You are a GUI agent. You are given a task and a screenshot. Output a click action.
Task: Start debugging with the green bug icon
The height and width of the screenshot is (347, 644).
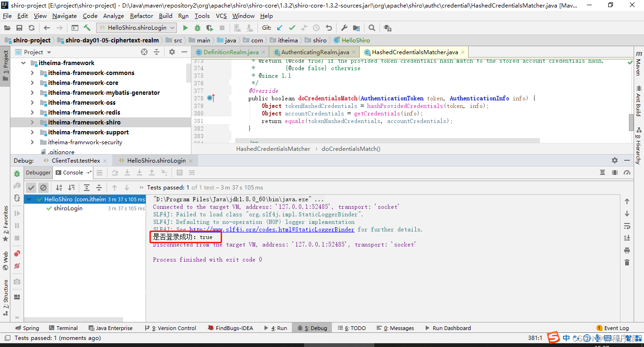coord(198,28)
